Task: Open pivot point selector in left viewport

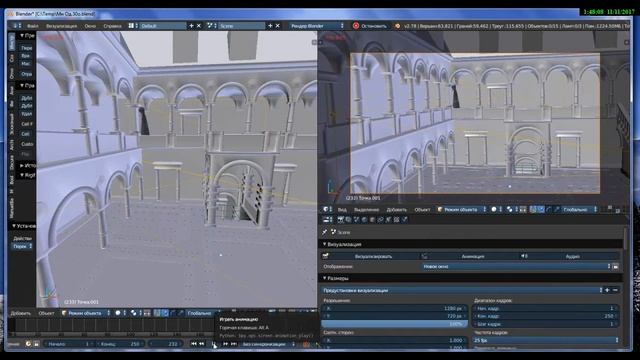Action: [x=136, y=313]
